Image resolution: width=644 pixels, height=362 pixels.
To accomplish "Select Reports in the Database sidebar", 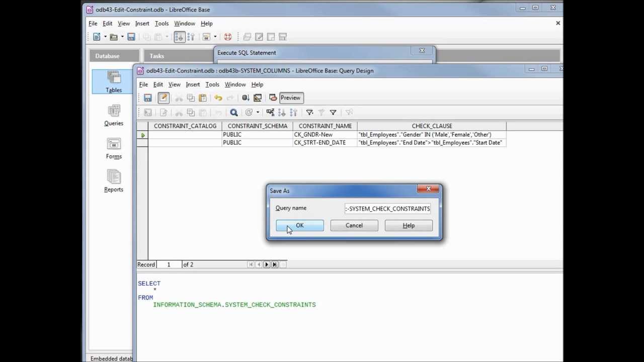I will tap(113, 182).
